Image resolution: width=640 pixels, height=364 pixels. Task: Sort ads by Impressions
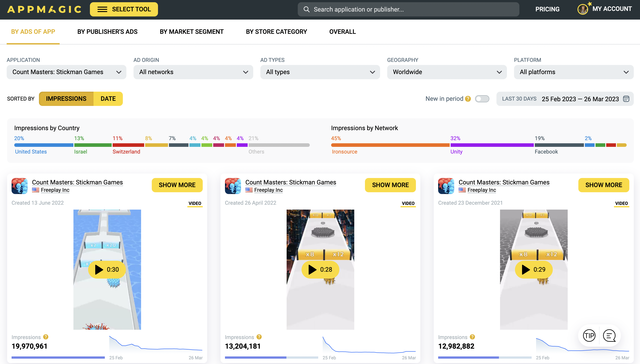coord(66,99)
